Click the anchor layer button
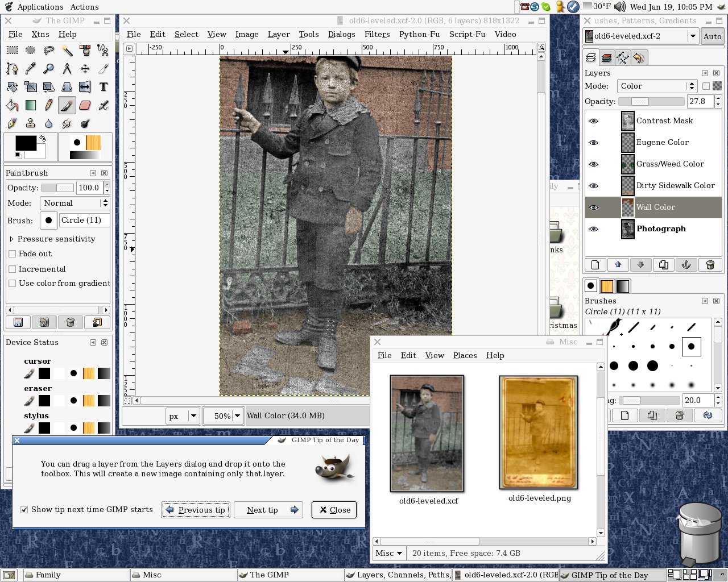Image resolution: width=728 pixels, height=582 pixels. [686, 265]
